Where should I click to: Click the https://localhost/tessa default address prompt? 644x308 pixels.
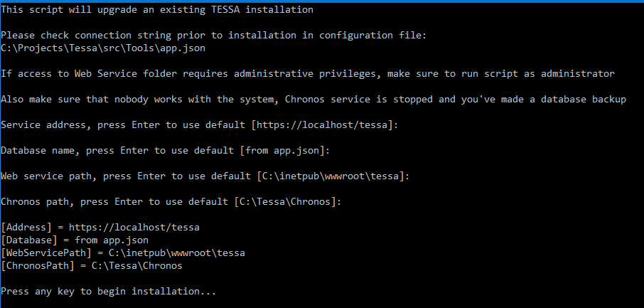pos(200,125)
